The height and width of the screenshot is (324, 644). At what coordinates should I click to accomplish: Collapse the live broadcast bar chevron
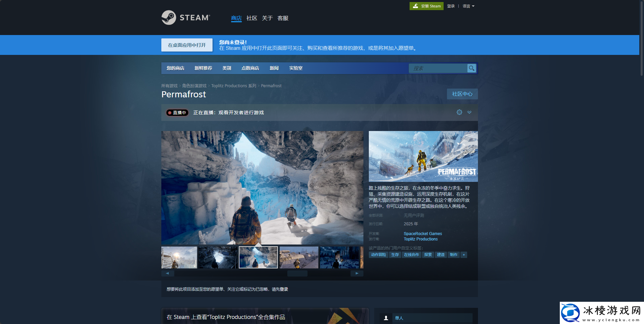[x=470, y=112]
